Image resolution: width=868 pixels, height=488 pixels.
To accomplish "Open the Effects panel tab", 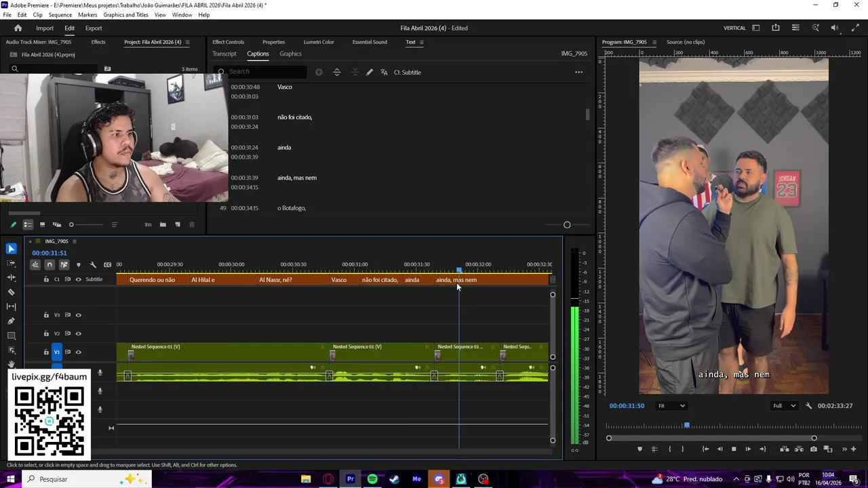I will click(x=98, y=42).
